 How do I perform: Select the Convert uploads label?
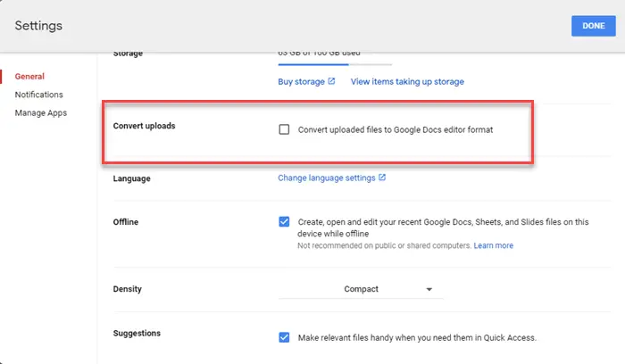click(144, 126)
